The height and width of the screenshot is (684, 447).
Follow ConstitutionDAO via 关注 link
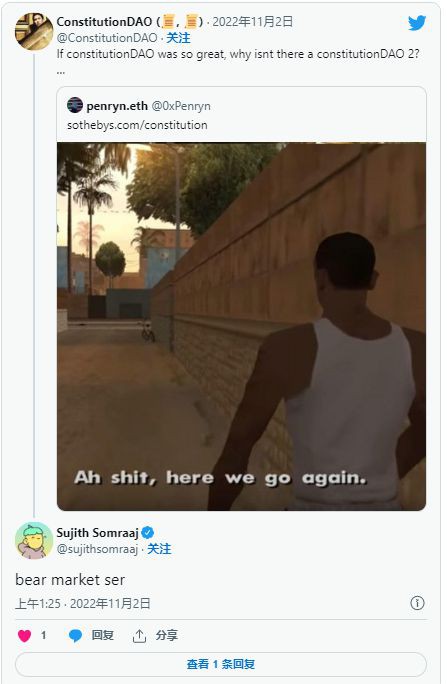click(178, 38)
